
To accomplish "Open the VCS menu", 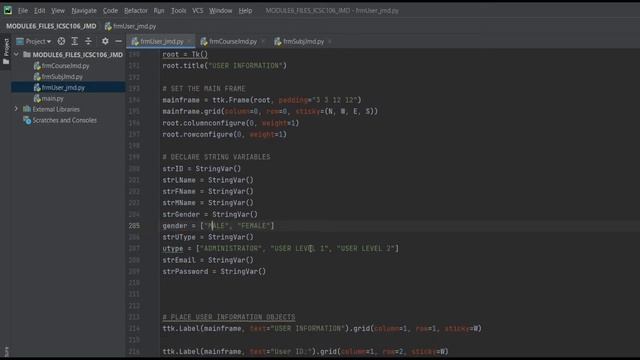I will tap(198, 11).
